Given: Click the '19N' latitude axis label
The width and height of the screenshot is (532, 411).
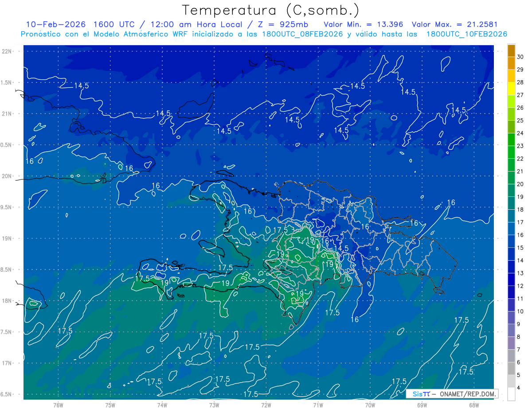Looking at the screenshot, I should (x=6, y=239).
